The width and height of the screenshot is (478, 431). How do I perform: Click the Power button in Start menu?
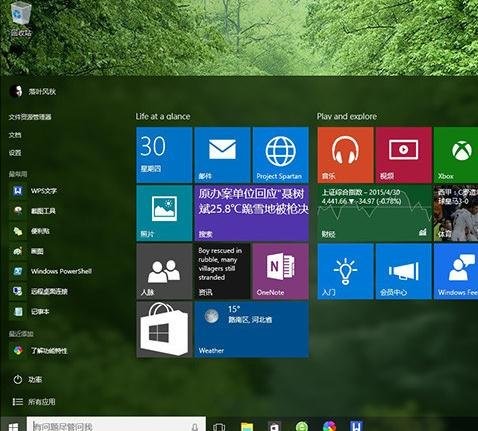coord(27,379)
